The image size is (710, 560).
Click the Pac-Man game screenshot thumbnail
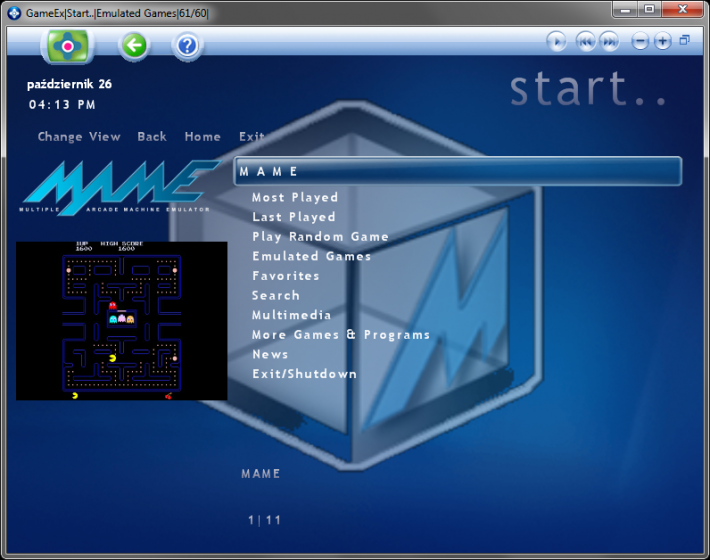tap(122, 321)
